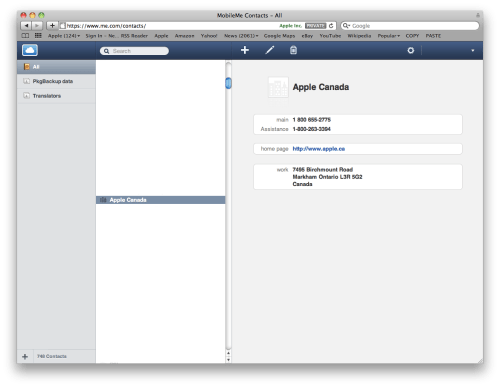The image size is (500, 384).
Task: Click the Google search field
Action: 410,26
